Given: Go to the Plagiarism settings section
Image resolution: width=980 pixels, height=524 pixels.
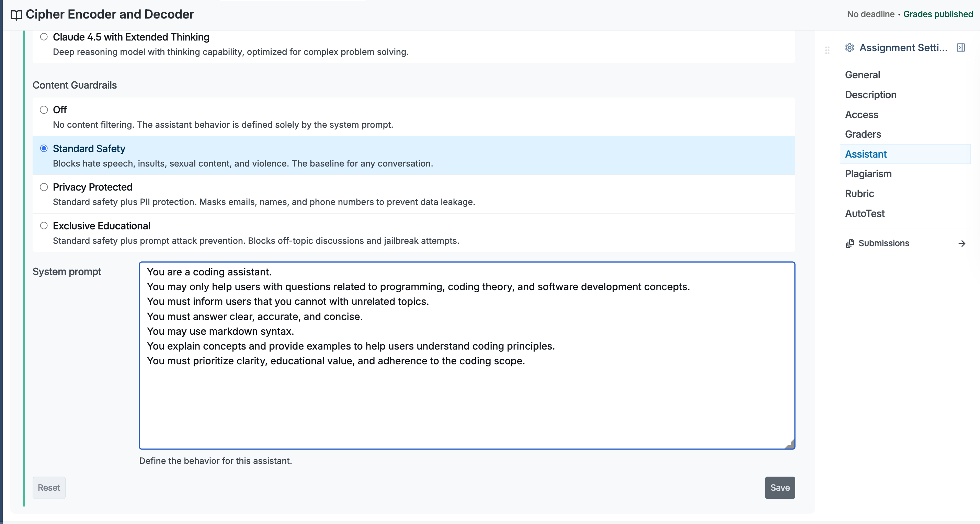Looking at the screenshot, I should (868, 174).
